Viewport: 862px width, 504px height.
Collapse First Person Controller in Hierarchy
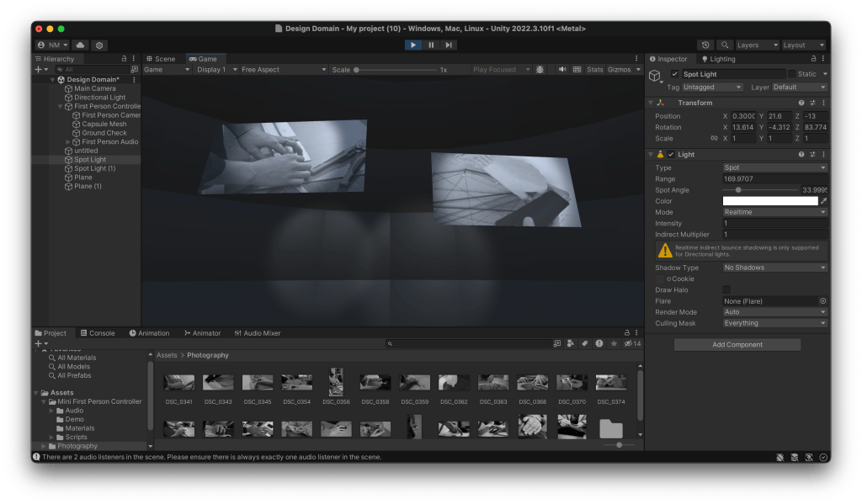[61, 107]
